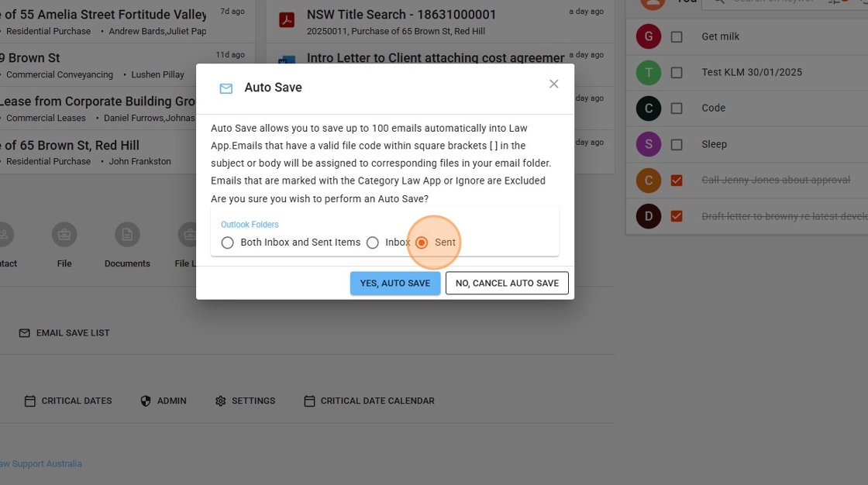Click Yes, Auto Save button
The image size is (868, 485).
click(x=394, y=283)
